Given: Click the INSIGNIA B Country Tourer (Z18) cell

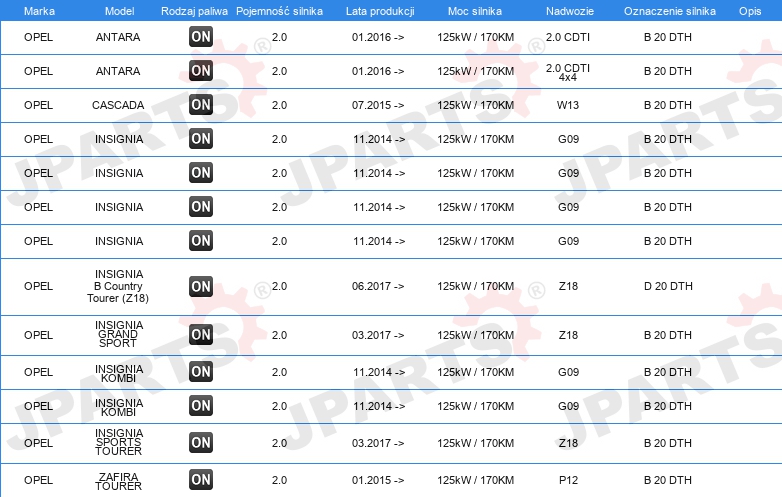Looking at the screenshot, I should [118, 286].
